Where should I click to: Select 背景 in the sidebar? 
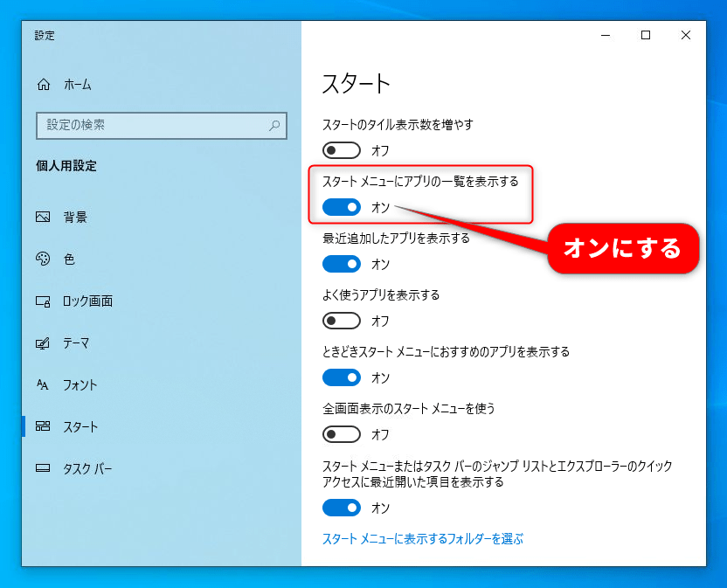[75, 217]
